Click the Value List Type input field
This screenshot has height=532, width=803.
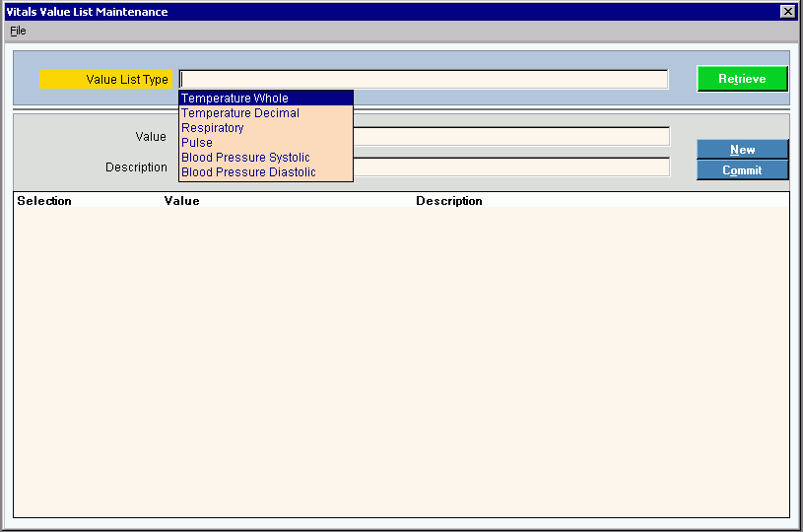click(x=424, y=80)
